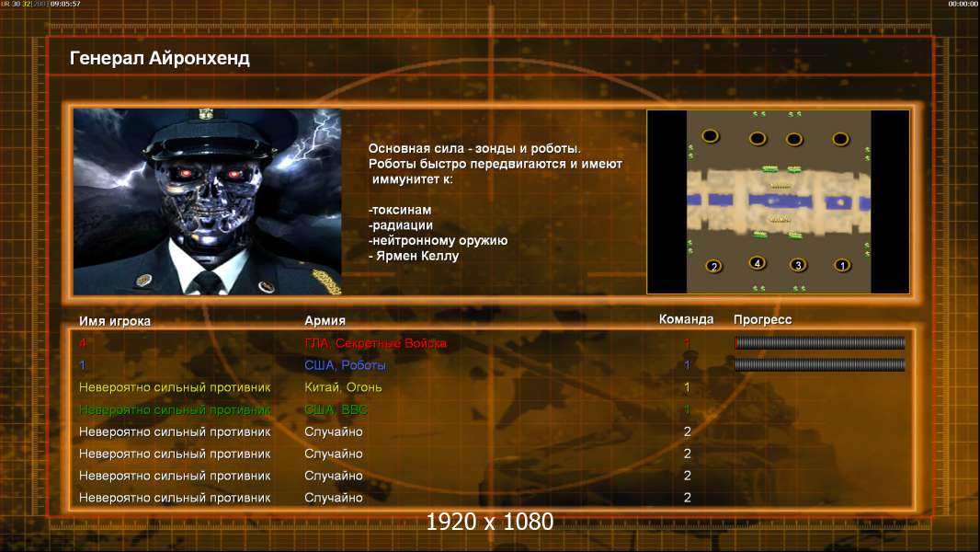This screenshot has width=980, height=552.
Task: Click the 'Армия' column header
Action: click(x=325, y=321)
